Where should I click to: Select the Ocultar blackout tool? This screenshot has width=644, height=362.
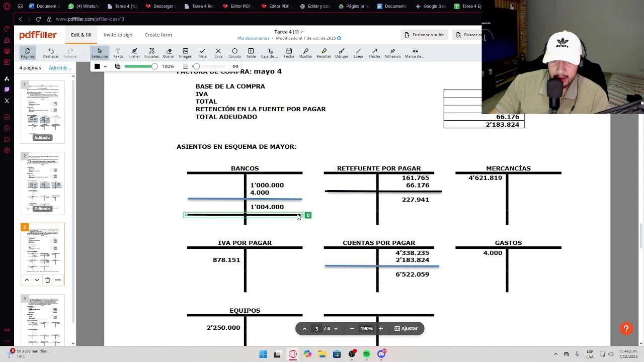pos(305,53)
